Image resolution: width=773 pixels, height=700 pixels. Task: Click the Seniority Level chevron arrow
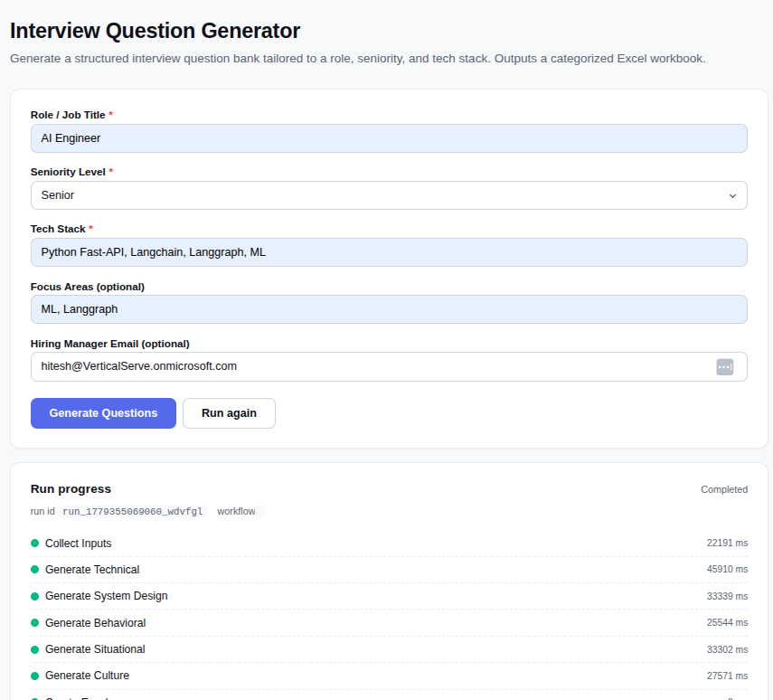[x=732, y=196]
